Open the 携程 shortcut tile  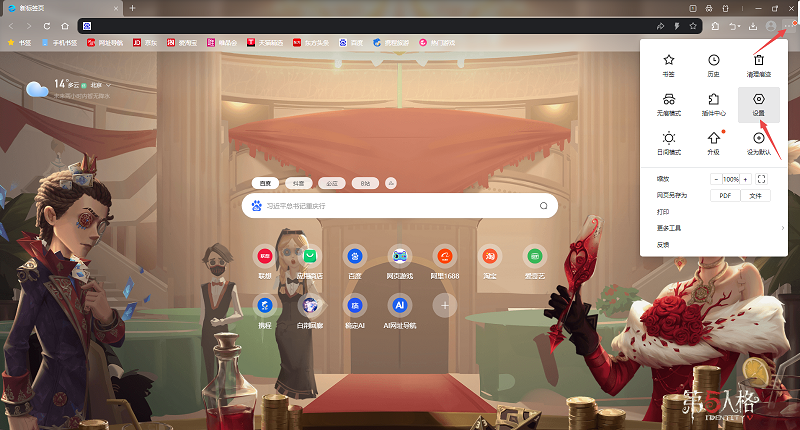[x=265, y=311]
